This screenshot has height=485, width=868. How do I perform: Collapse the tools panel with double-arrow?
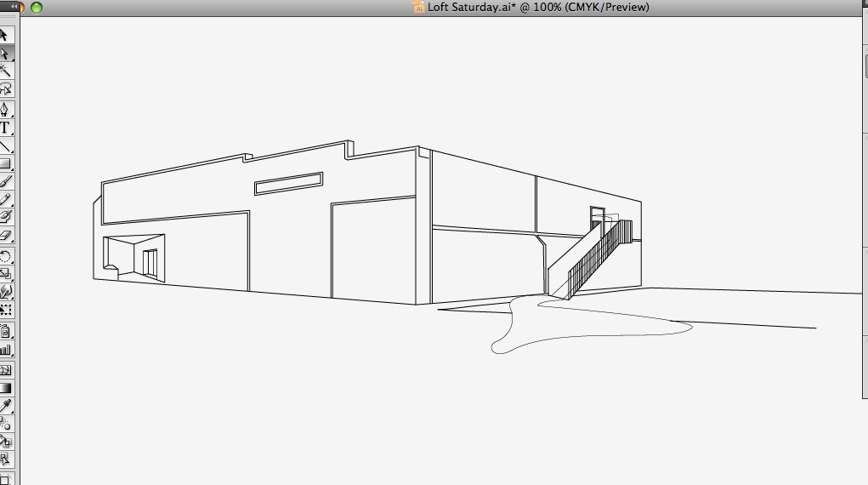tap(14, 6)
